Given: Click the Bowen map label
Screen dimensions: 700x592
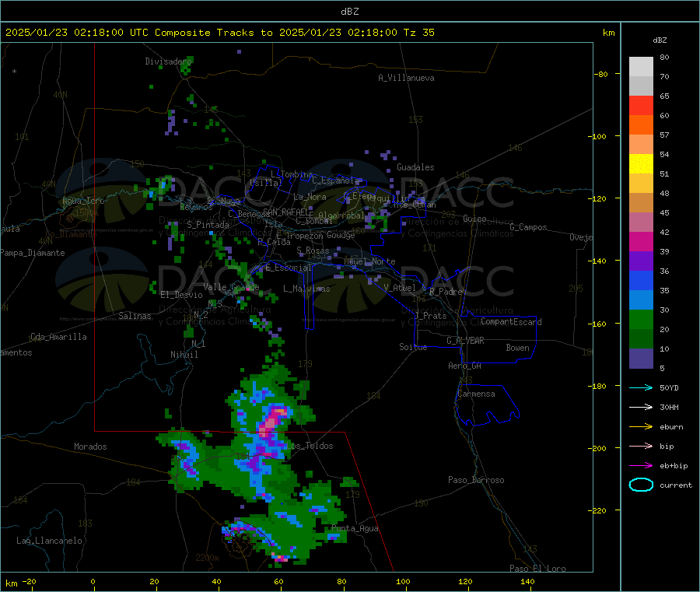Looking at the screenshot, I should point(517,347).
